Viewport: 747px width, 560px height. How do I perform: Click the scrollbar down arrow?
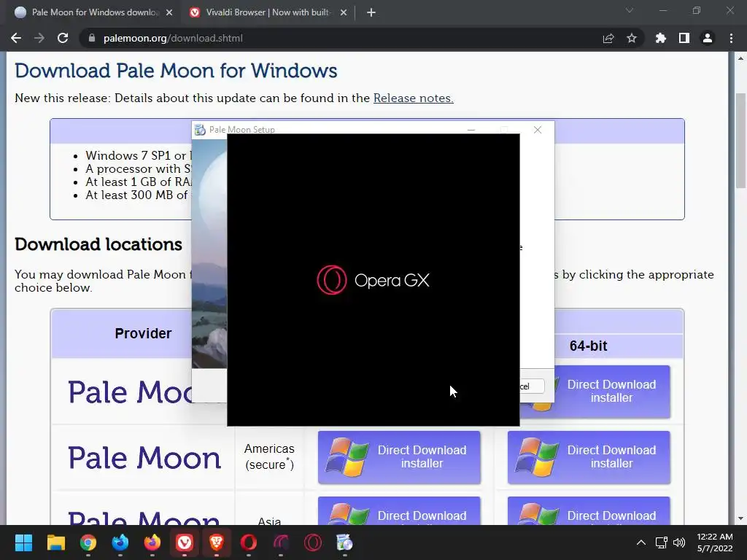click(740, 518)
